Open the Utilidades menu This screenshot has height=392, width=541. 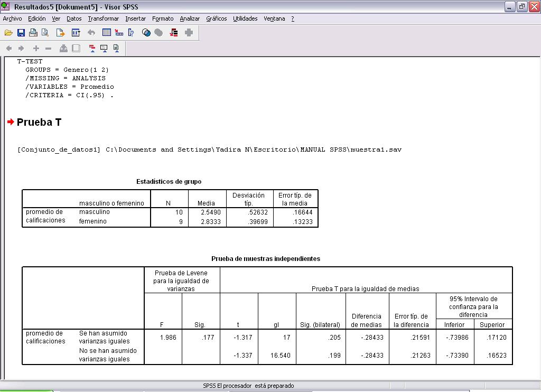[245, 18]
